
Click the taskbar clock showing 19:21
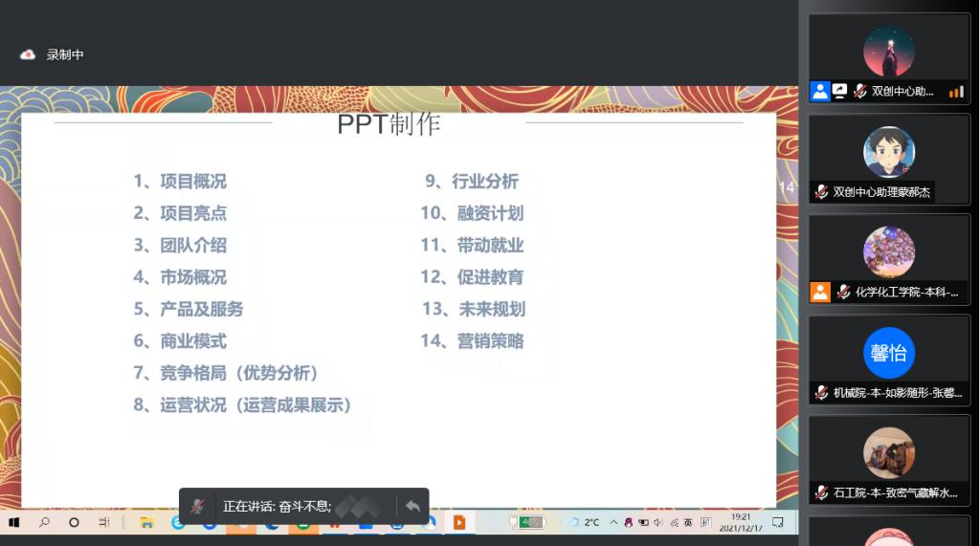740,523
